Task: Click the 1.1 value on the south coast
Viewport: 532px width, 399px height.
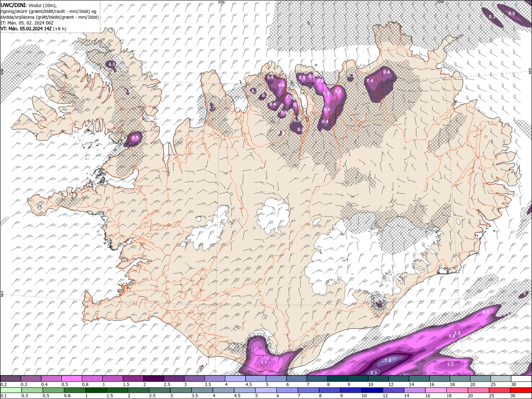Action: click(264, 363)
